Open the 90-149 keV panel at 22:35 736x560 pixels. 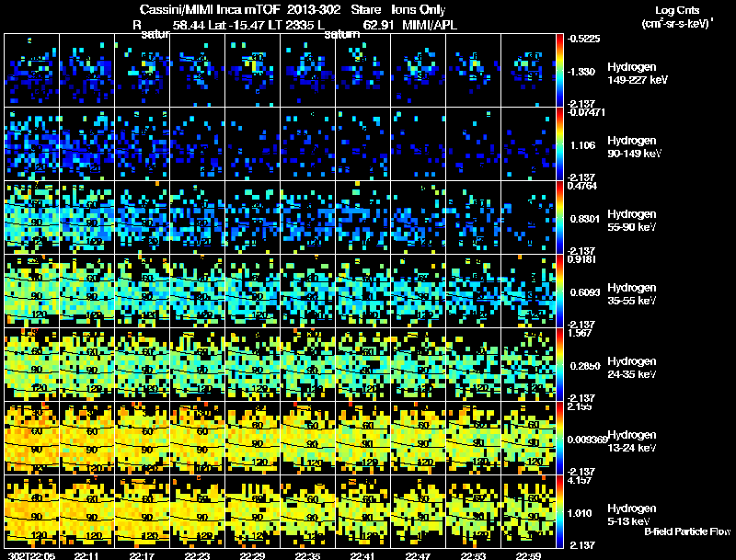tap(307, 144)
